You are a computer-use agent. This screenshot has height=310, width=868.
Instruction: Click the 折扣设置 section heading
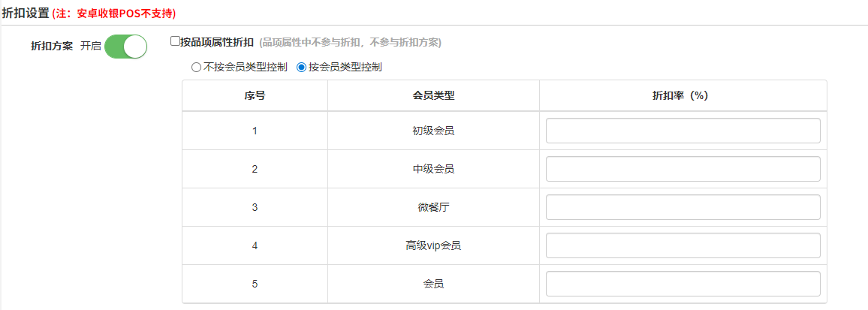coord(26,13)
